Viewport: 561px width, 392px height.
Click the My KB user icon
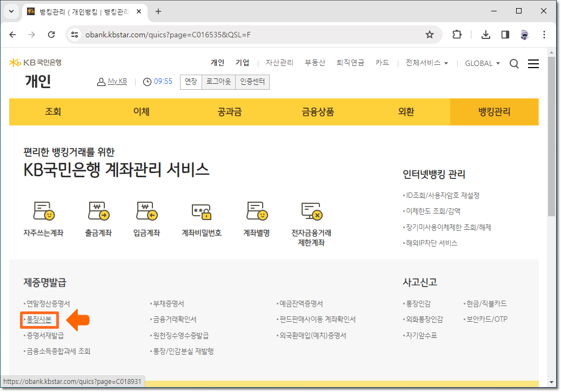click(x=101, y=82)
